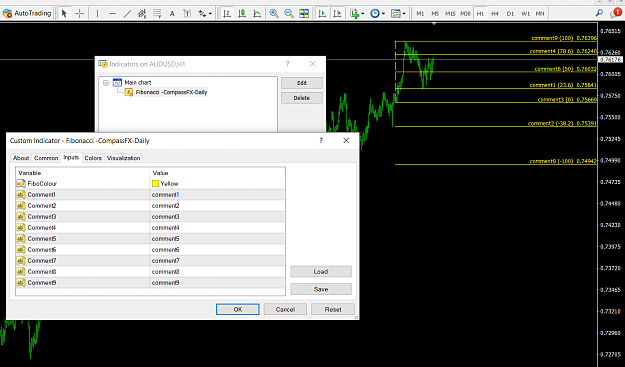Click the Yellow FiboColour swatch
The height and width of the screenshot is (367, 625).
155,184
